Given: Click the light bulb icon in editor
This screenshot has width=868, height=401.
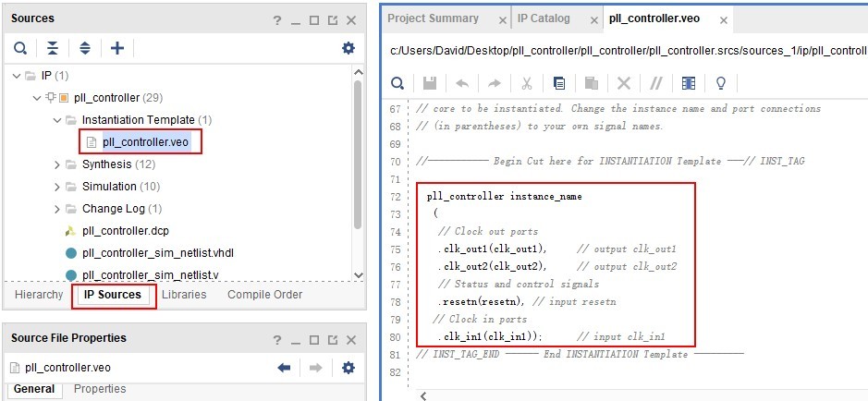Looking at the screenshot, I should pos(721,83).
